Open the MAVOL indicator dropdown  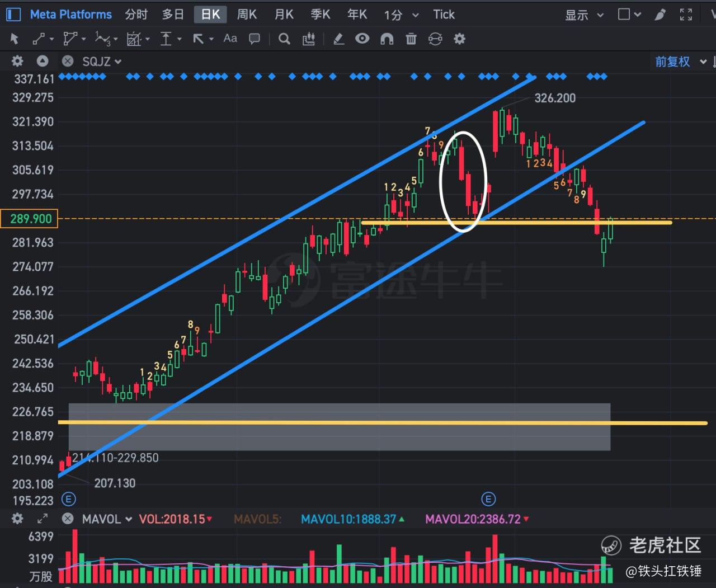[107, 519]
